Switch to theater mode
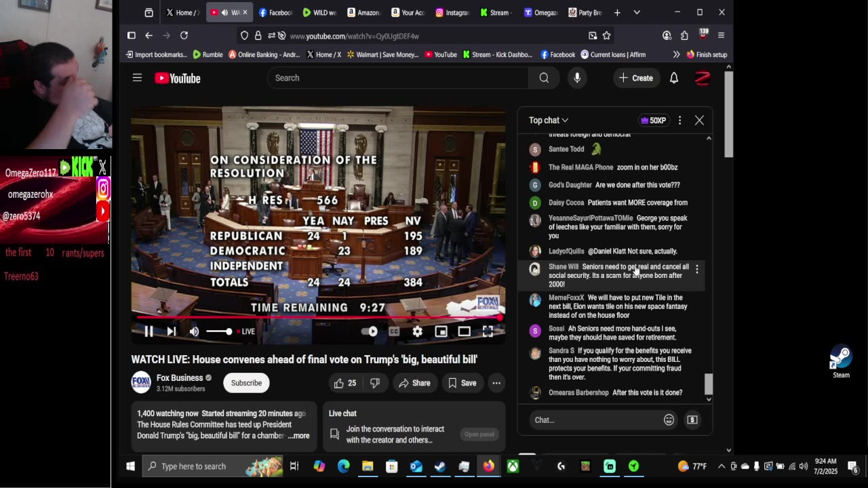868x488 pixels. 464,331
